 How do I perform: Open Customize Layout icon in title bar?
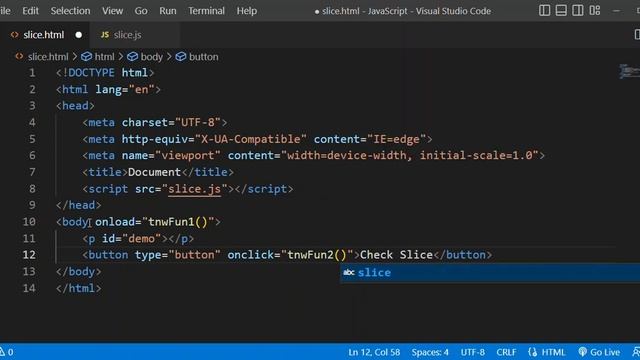click(x=595, y=11)
